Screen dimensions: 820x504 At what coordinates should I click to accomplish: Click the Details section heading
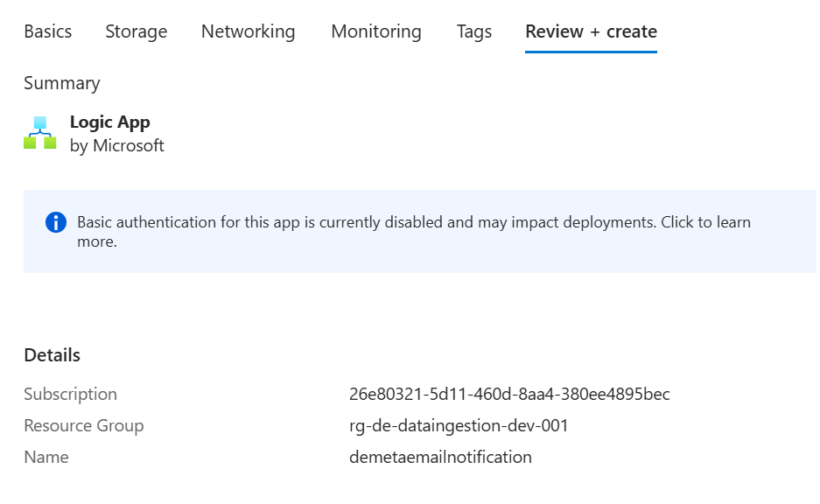[52, 355]
